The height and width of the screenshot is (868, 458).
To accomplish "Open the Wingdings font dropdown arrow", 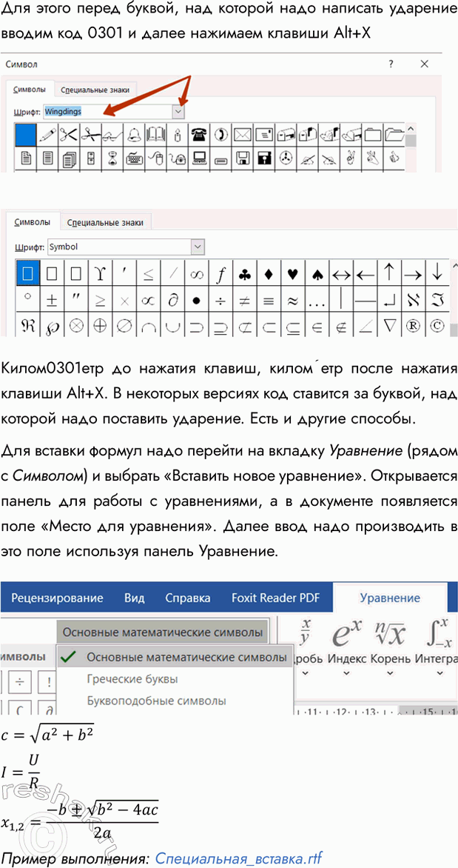I will [x=178, y=111].
